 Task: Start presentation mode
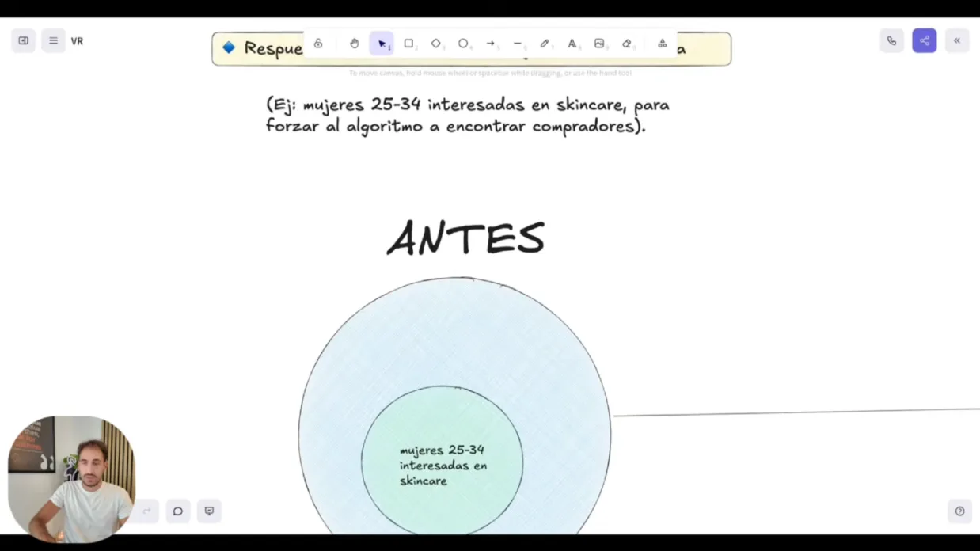tap(209, 511)
